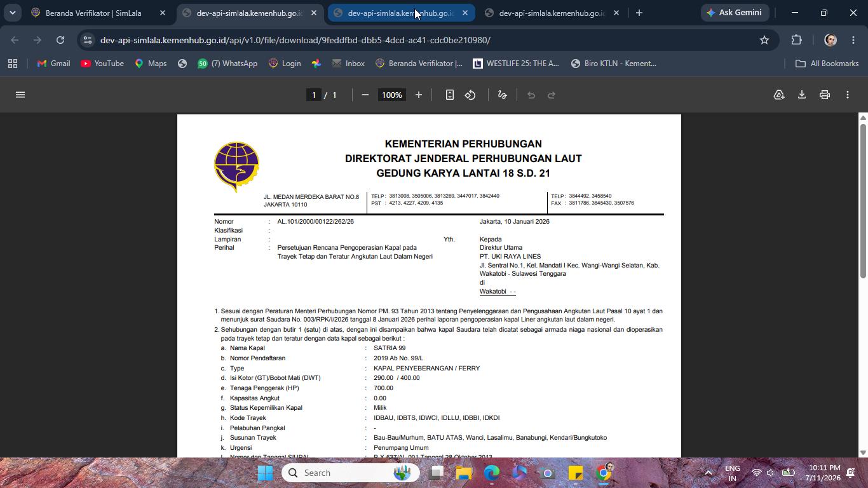Click the document number AL.101/2000/00122/262/26
This screenshot has width=868, height=488.
point(315,222)
